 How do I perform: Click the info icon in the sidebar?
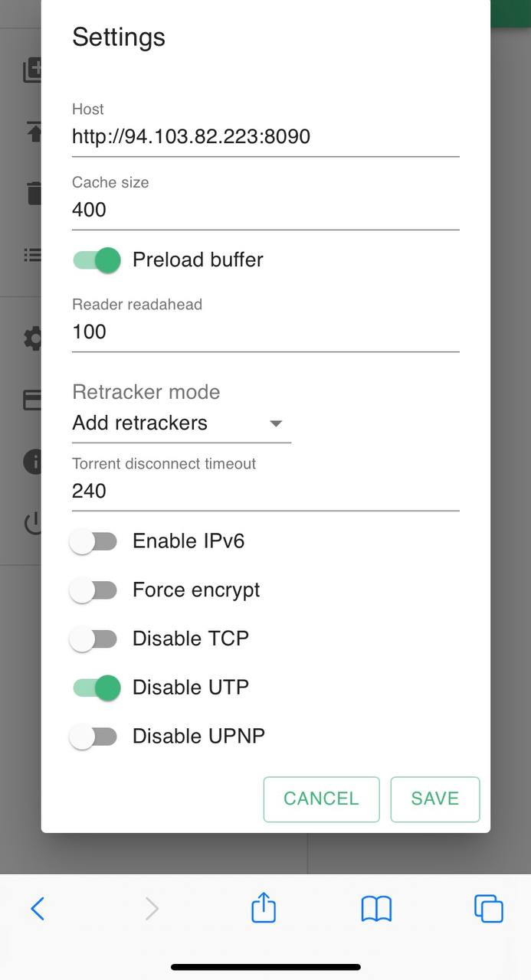click(32, 462)
